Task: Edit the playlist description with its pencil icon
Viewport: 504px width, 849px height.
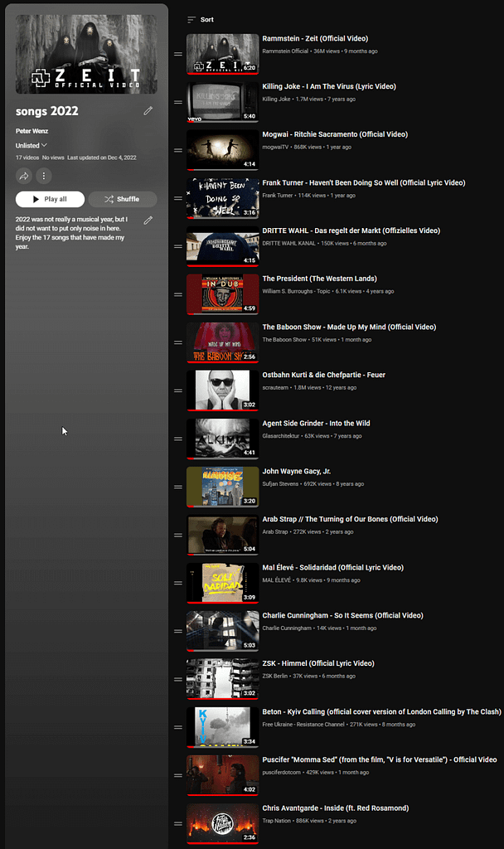Action: (148, 221)
